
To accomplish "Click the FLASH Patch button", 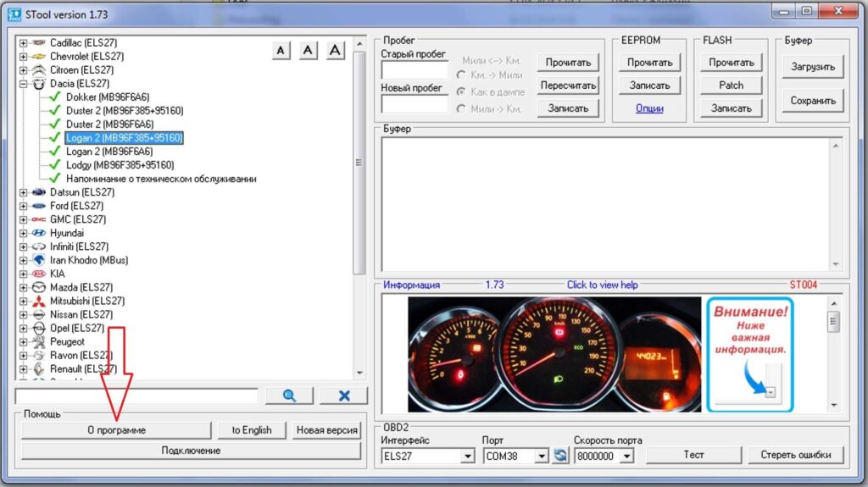I will [x=731, y=86].
